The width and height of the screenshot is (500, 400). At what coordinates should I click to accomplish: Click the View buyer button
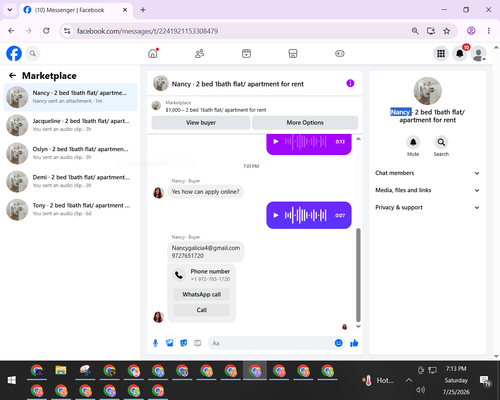pyautogui.click(x=201, y=123)
